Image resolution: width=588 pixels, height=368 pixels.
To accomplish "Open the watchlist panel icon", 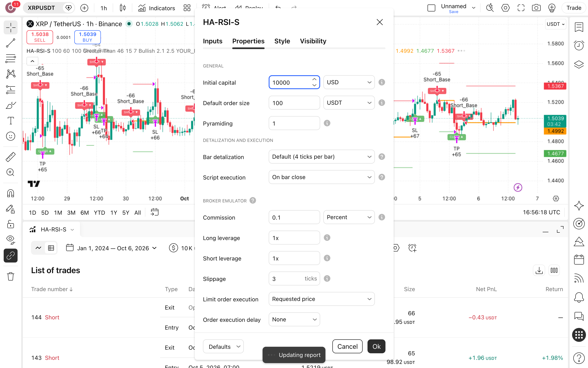I will pyautogui.click(x=579, y=27).
